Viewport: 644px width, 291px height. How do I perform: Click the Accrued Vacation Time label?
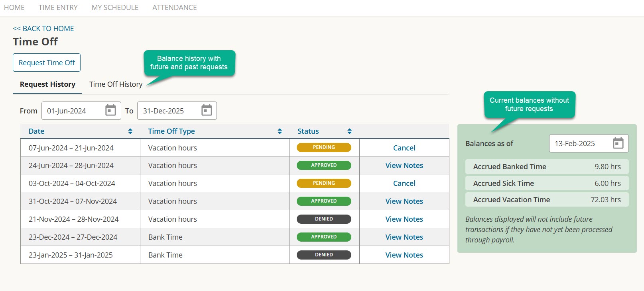[x=511, y=200]
